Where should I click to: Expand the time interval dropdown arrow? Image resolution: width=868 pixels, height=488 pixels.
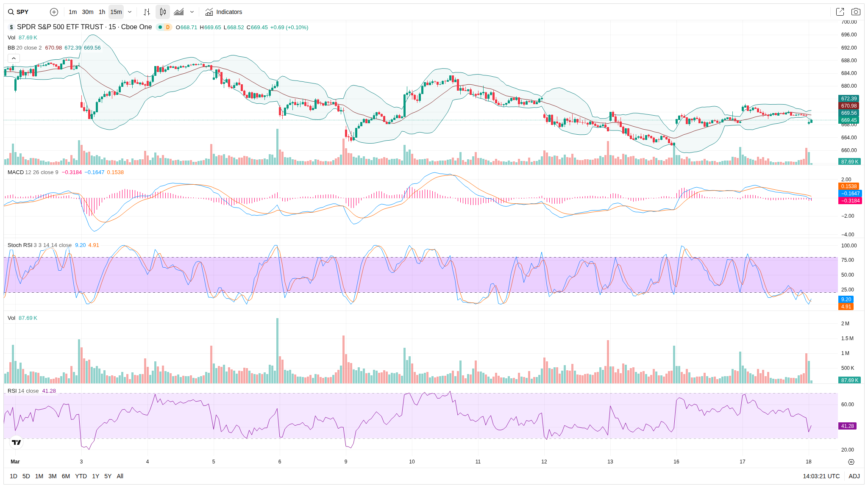click(x=130, y=12)
